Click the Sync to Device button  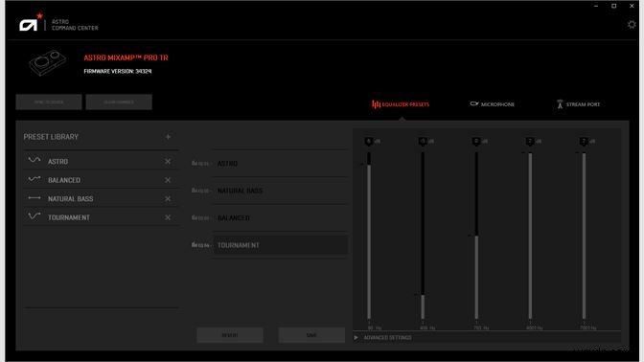point(49,102)
